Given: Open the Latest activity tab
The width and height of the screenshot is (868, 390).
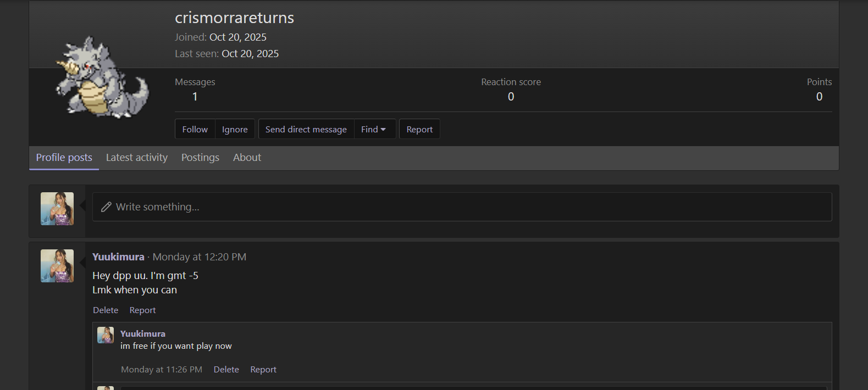Looking at the screenshot, I should tap(137, 158).
